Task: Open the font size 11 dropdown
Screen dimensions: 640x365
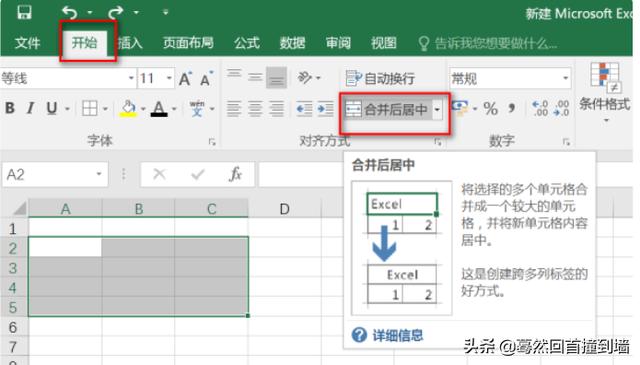Action: pos(169,78)
